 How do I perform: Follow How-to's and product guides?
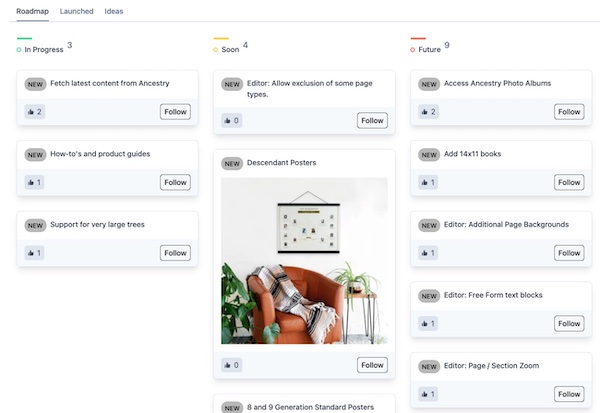click(x=175, y=182)
